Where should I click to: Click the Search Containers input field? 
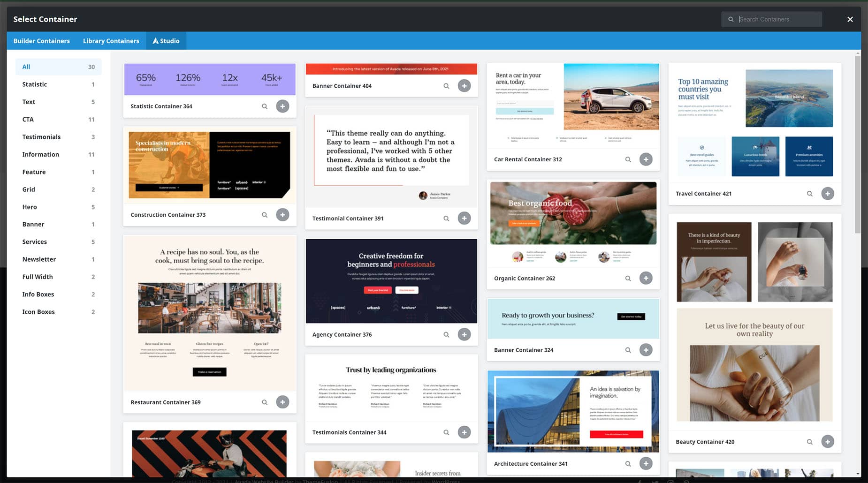click(x=772, y=19)
